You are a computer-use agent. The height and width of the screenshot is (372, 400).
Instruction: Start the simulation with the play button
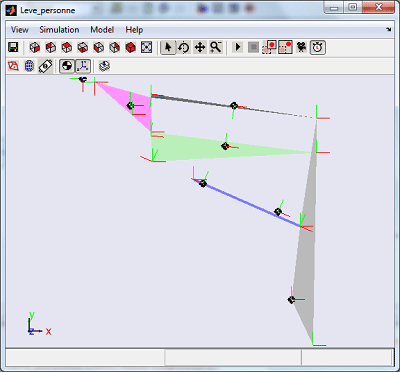[x=238, y=47]
